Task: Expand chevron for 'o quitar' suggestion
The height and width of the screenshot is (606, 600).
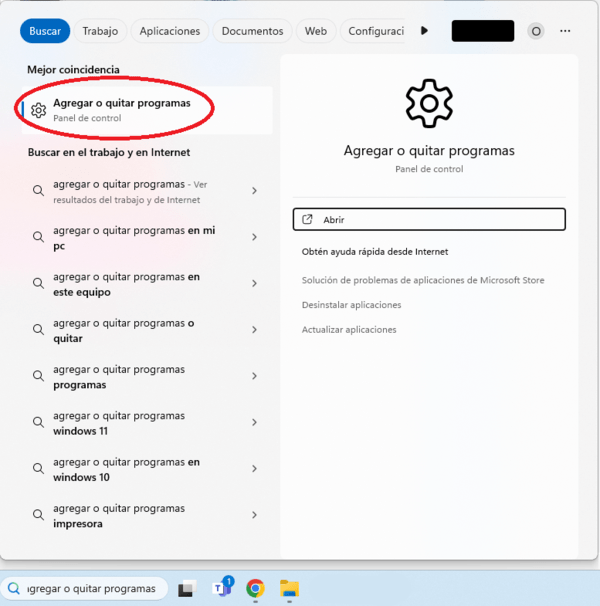Action: 254,330
